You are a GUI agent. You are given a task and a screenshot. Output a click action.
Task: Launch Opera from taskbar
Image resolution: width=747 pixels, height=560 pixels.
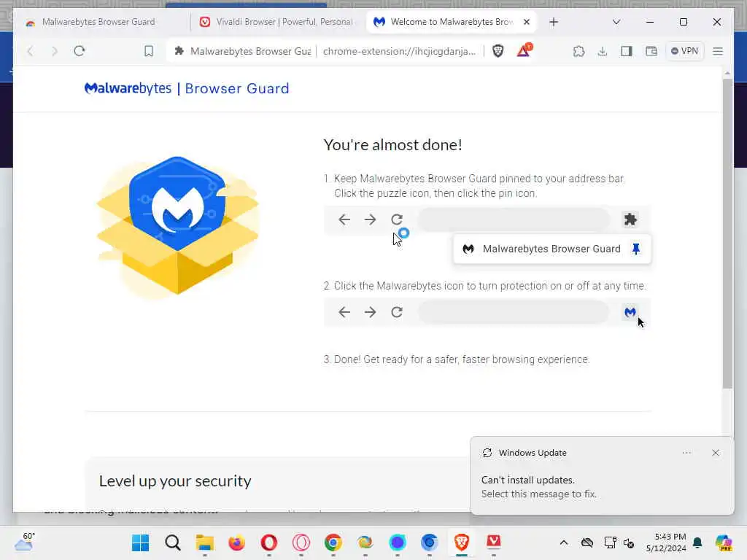coord(269,542)
